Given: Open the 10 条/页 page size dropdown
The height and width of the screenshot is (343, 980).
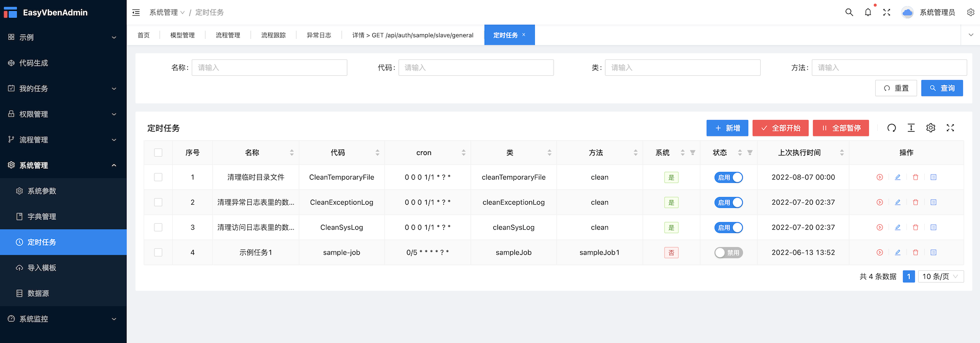Looking at the screenshot, I should [941, 276].
